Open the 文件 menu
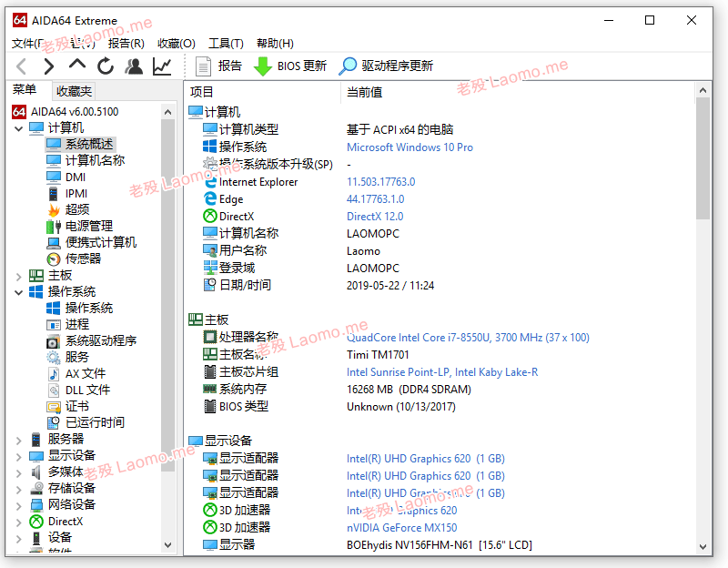Image resolution: width=728 pixels, height=568 pixels. (x=28, y=44)
